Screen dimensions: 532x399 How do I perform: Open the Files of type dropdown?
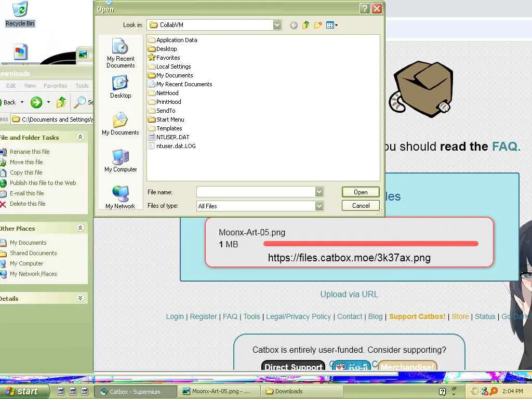point(320,206)
